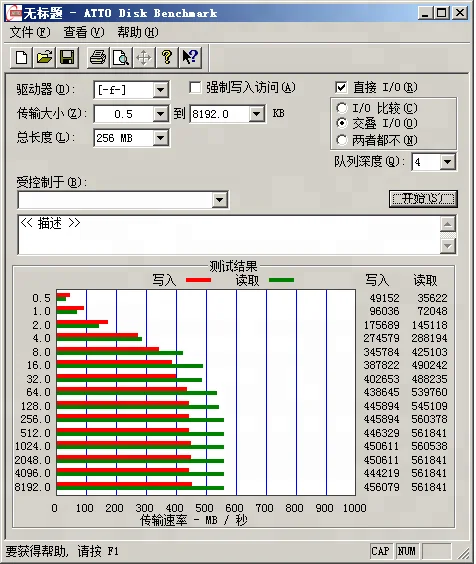Click the read value 561841 for 8192.0
This screenshot has height=564, width=476.
click(x=429, y=487)
